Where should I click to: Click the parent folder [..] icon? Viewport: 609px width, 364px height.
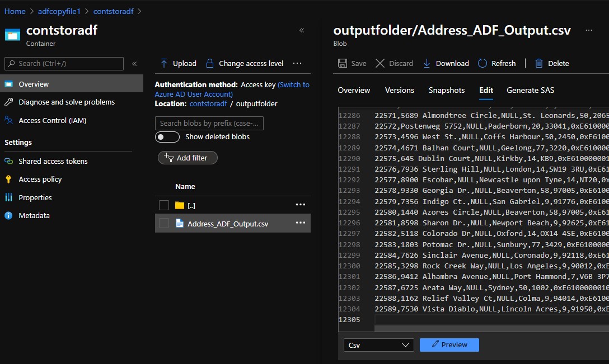pos(180,205)
